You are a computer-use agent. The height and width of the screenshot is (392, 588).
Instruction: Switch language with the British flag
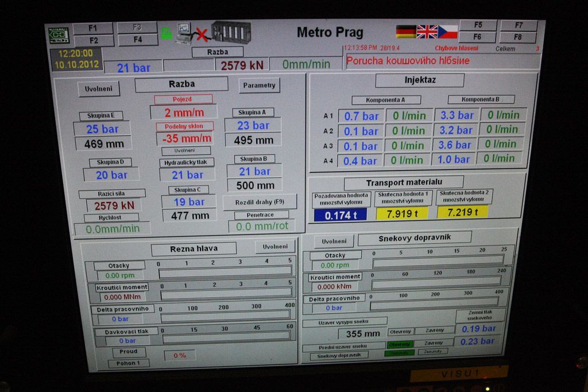[x=427, y=32]
